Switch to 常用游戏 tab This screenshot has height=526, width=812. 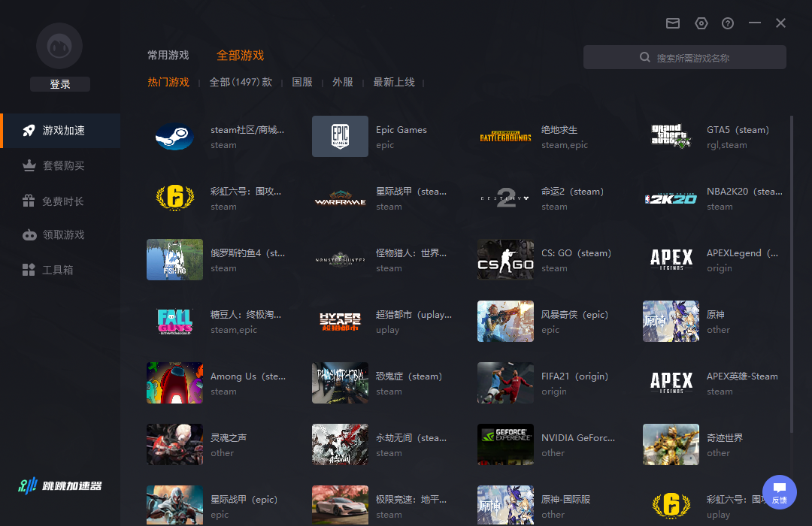[x=168, y=56]
